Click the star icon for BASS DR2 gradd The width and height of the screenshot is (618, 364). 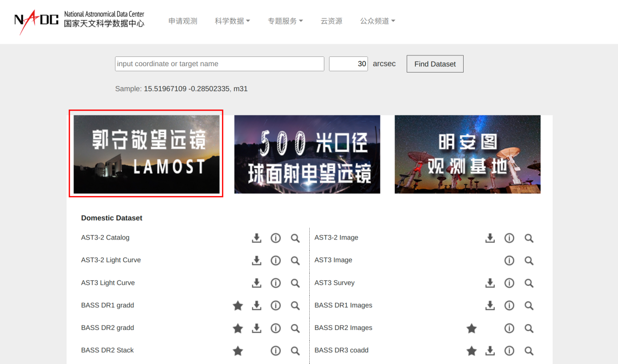click(x=238, y=328)
